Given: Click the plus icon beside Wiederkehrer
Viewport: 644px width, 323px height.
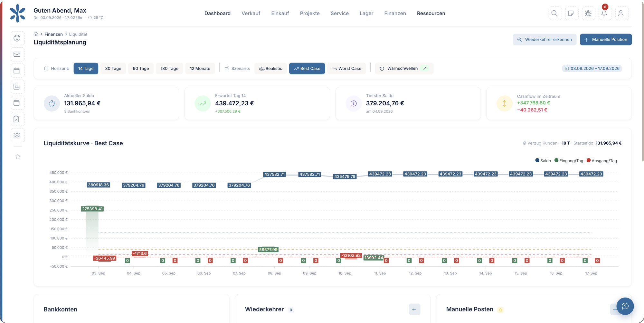Looking at the screenshot, I should click(414, 309).
